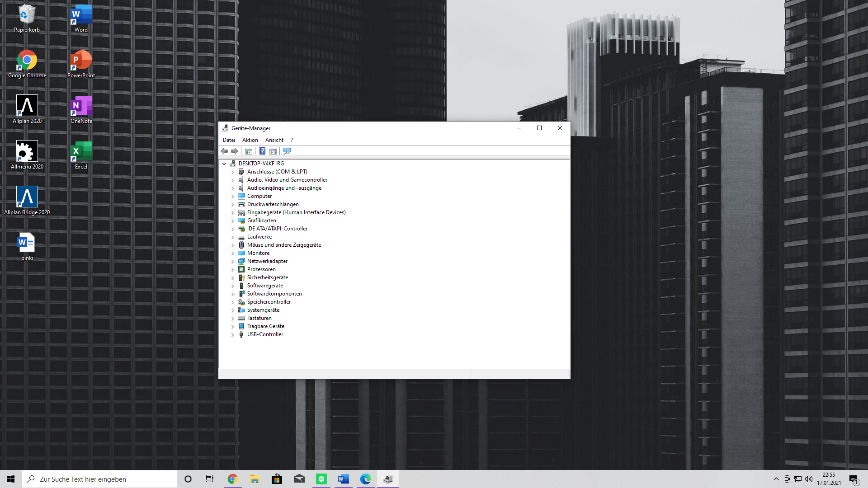Image resolution: width=868 pixels, height=488 pixels.
Task: Toggle the action pane toolbar icon
Action: (x=273, y=151)
